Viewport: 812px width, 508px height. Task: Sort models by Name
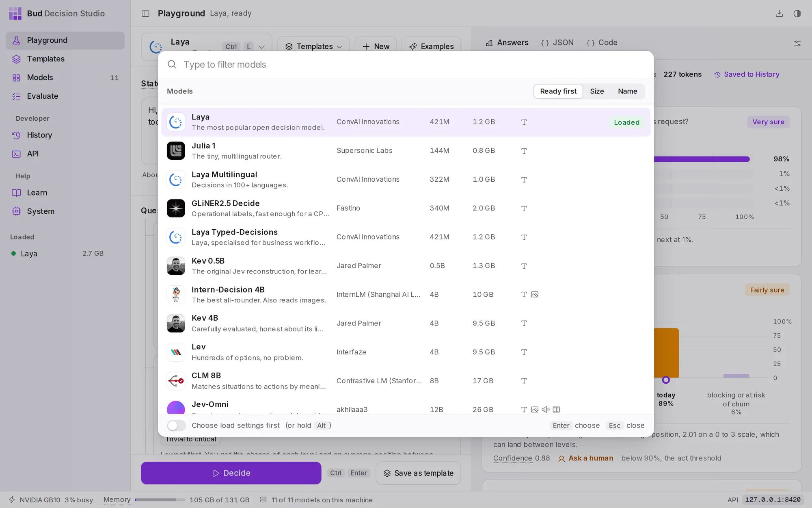[627, 91]
